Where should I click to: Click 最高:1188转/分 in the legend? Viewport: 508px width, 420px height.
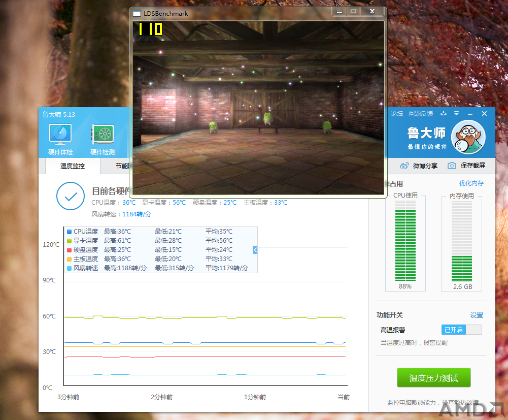(x=125, y=268)
